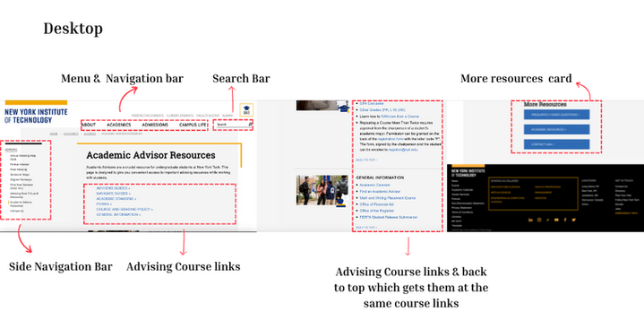Open Contact Us in sidebar
The image size is (644, 329).
[x=17, y=211]
